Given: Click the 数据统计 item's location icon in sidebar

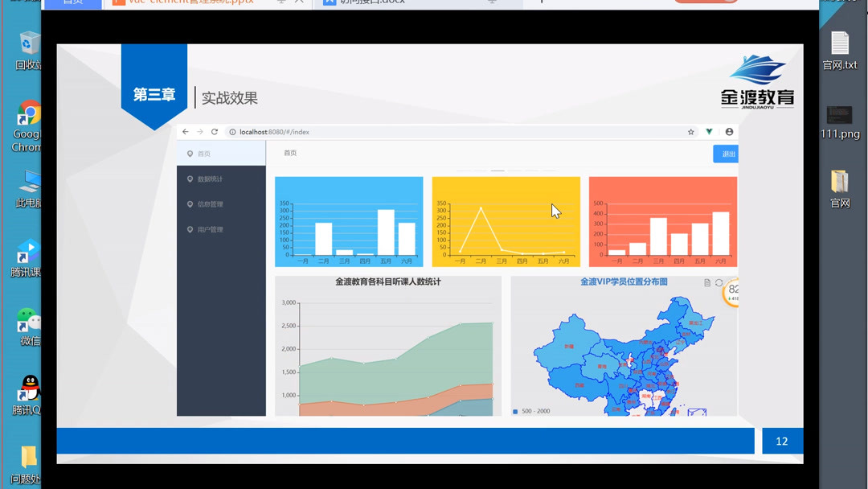Looking at the screenshot, I should coord(190,179).
